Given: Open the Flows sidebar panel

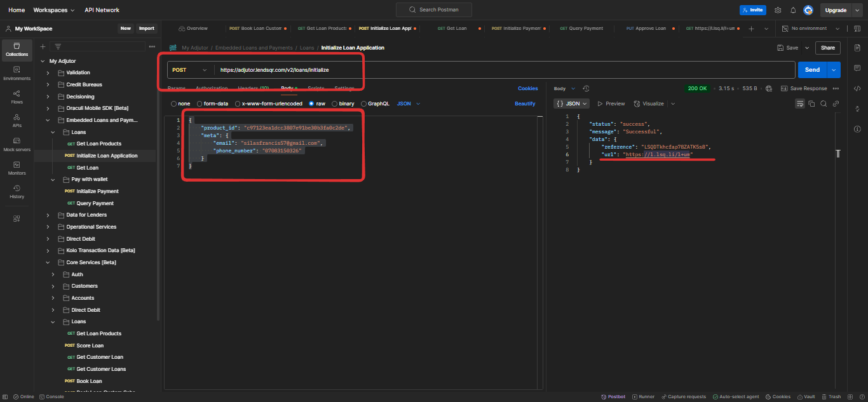Looking at the screenshot, I should click(17, 97).
